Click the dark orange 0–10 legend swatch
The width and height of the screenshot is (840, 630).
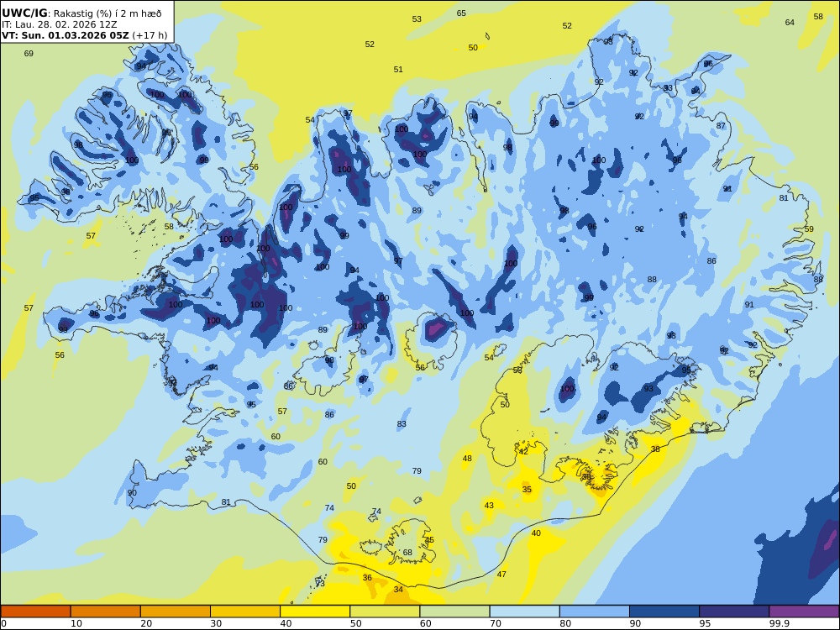35,612
